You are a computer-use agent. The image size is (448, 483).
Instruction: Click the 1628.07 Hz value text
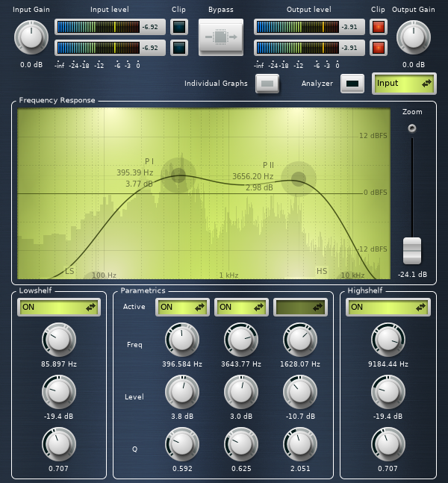(x=300, y=364)
